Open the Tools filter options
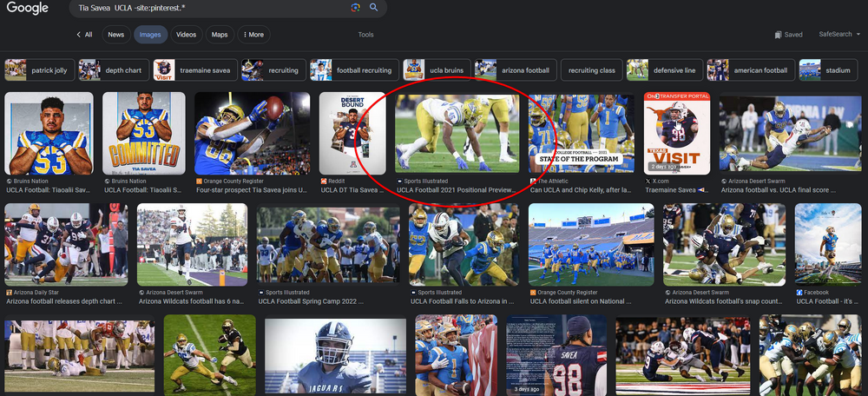Screen dimensions: 868x396 [365, 35]
